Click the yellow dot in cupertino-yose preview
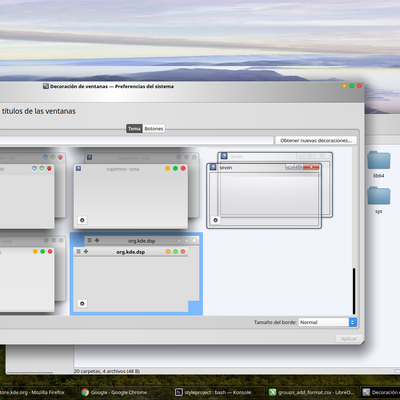Screen dimensions: 400x400 (168, 168)
